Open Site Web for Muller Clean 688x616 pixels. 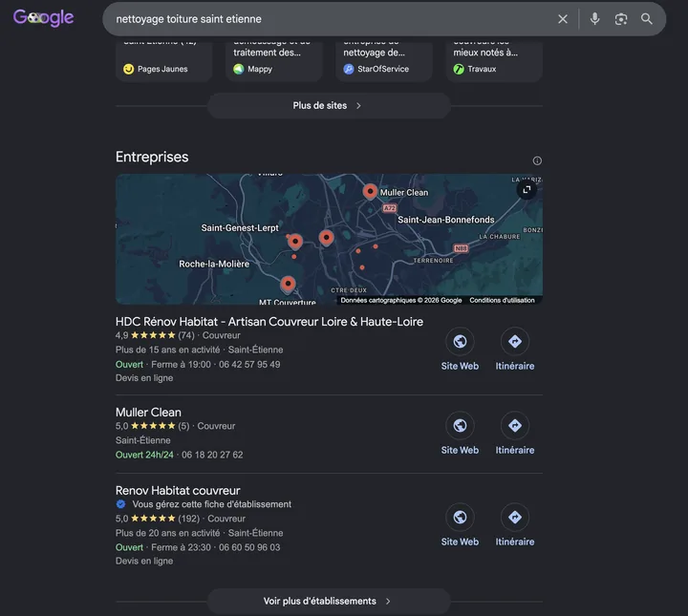460,434
